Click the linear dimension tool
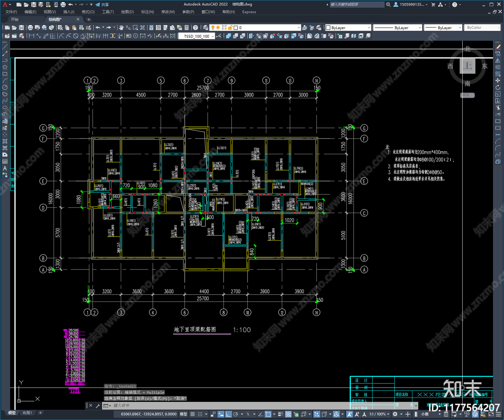This screenshot has width=504, height=420. click(x=31, y=36)
